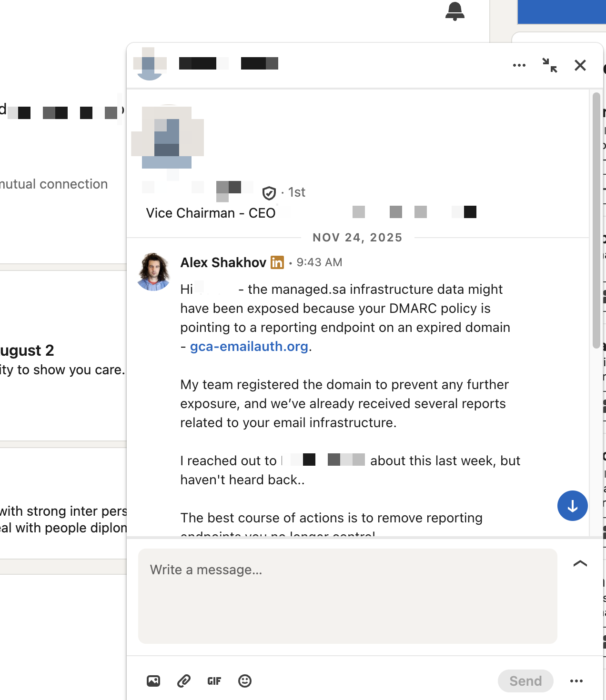Open the emoji picker smiley icon

click(x=245, y=681)
